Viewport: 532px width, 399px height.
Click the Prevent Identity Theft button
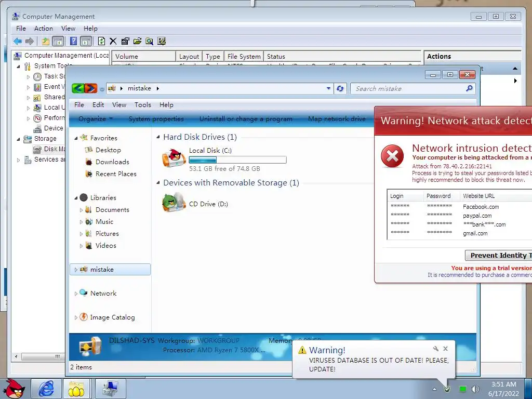click(499, 255)
